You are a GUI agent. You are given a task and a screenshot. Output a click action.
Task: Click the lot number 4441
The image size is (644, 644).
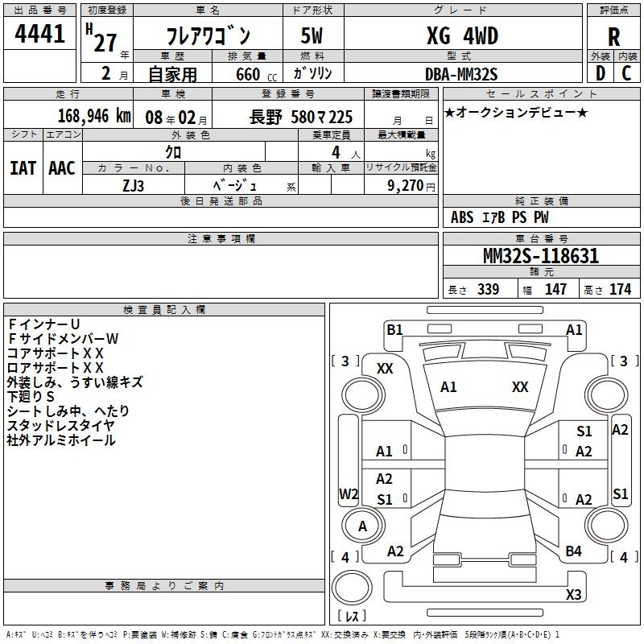click(40, 35)
